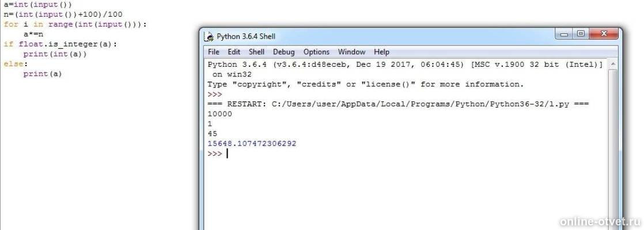
Task: Click the scrollbar up arrow in shell
Action: [x=612, y=64]
